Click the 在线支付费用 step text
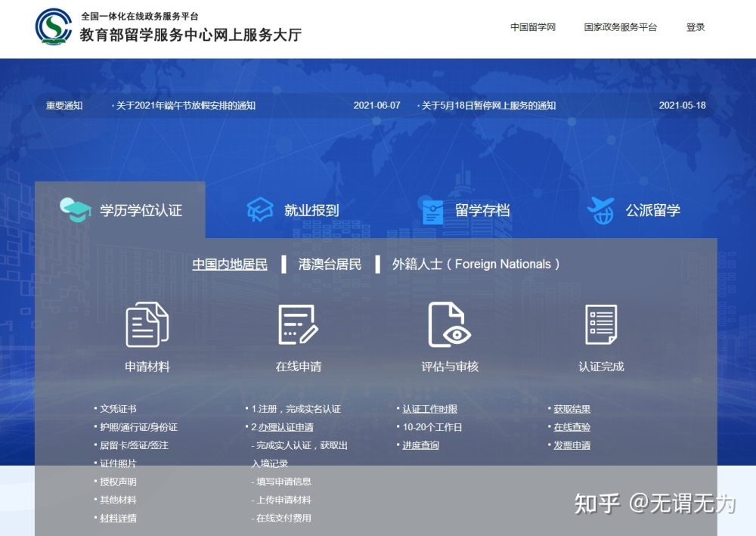 click(x=283, y=518)
